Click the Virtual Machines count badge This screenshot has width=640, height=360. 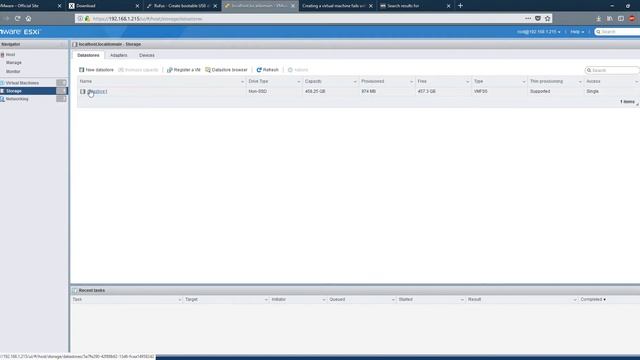(x=61, y=83)
